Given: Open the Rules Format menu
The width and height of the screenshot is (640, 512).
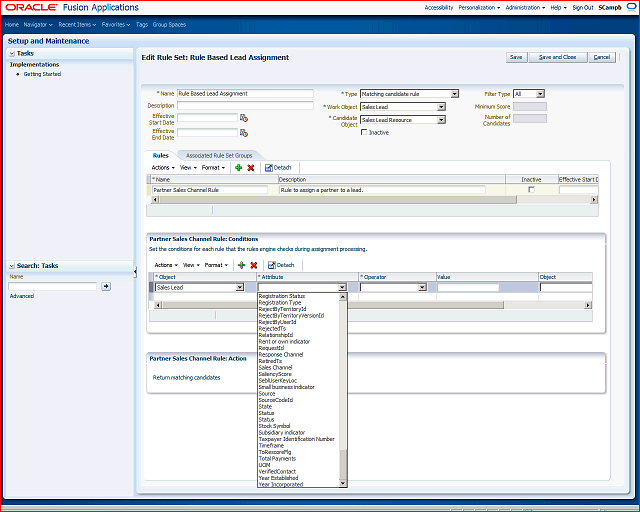Looking at the screenshot, I should point(213,168).
